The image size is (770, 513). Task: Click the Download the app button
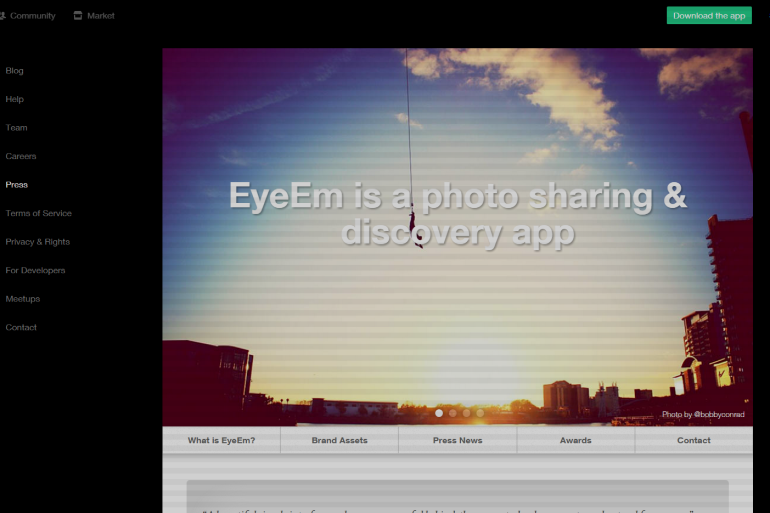tap(709, 16)
